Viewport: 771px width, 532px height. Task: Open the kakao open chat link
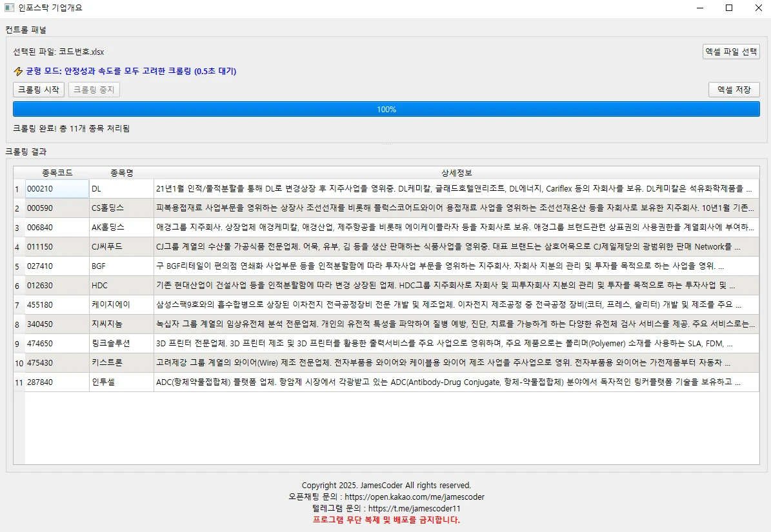pos(414,497)
